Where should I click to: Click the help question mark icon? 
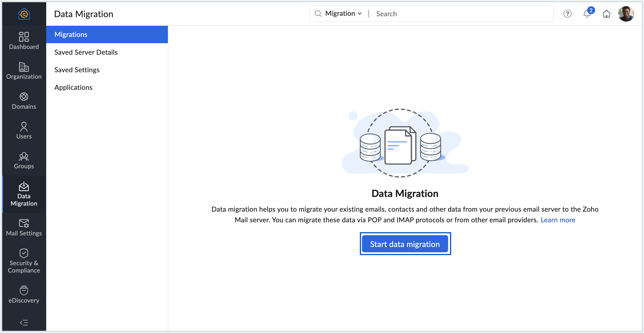pyautogui.click(x=568, y=14)
